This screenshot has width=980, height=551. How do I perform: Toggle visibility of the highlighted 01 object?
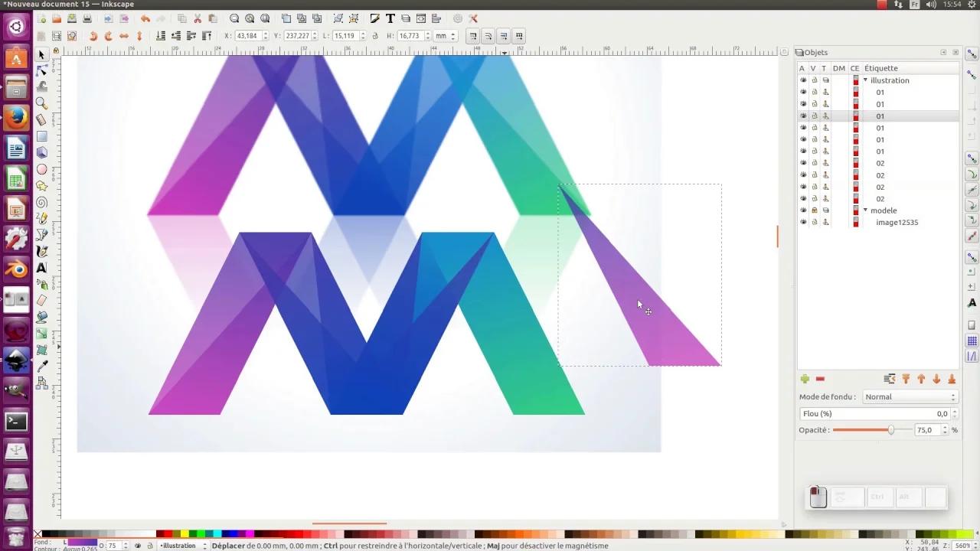click(x=803, y=116)
